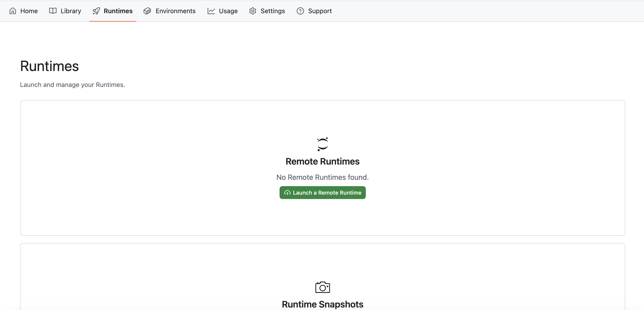Select the Runtimes tab
This screenshot has width=644, height=310.
[113, 11]
